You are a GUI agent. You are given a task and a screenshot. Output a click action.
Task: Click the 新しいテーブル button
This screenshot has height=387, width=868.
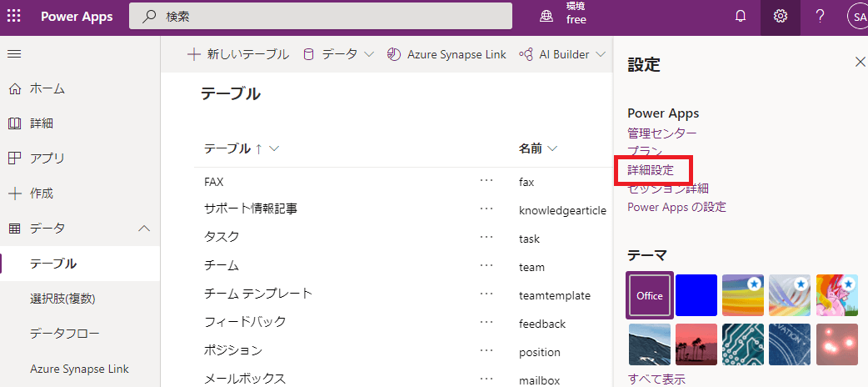pos(238,54)
